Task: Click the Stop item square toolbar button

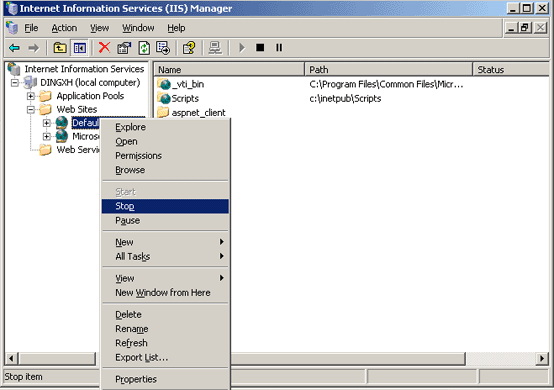Action: click(260, 47)
